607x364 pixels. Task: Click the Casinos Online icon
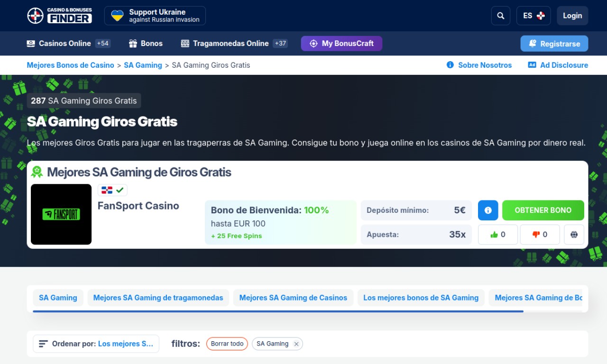31,44
